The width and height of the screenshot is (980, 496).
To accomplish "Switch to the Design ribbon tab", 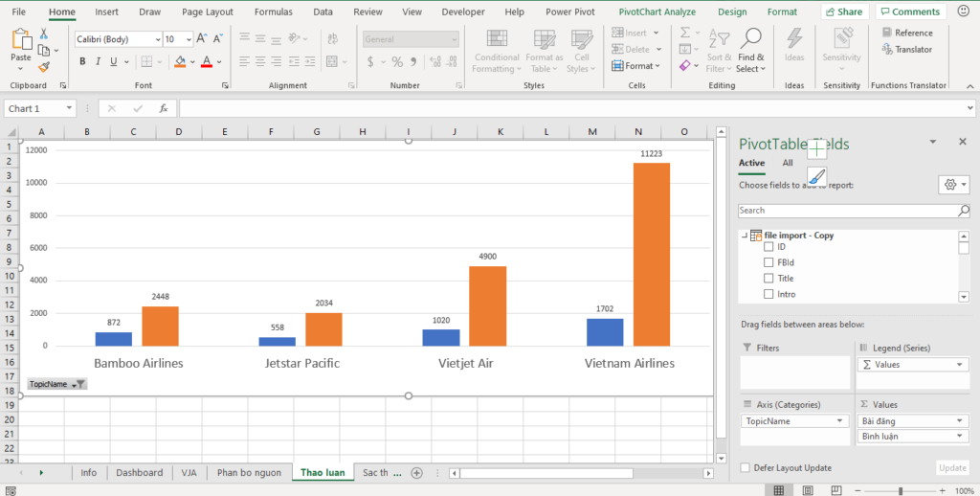I will [x=732, y=11].
